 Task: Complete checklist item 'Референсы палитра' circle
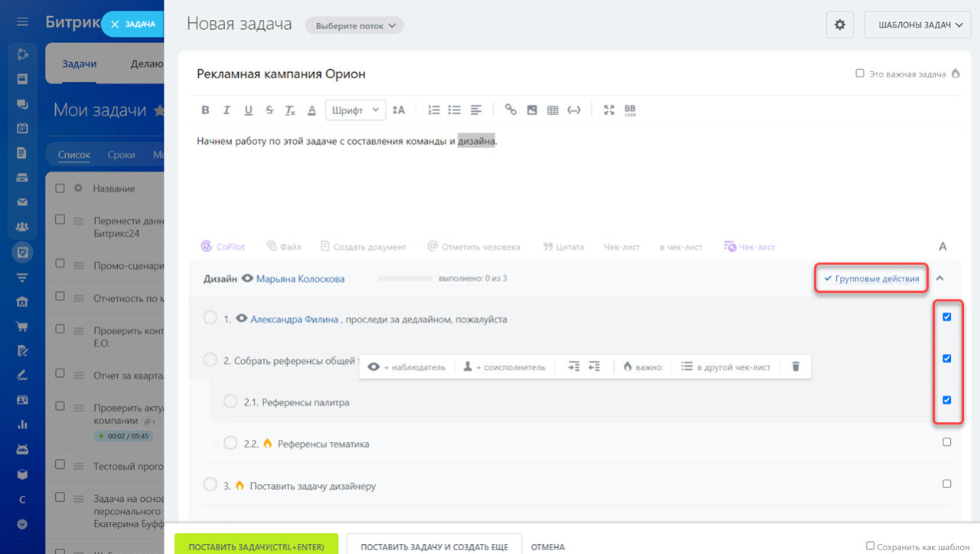click(230, 401)
